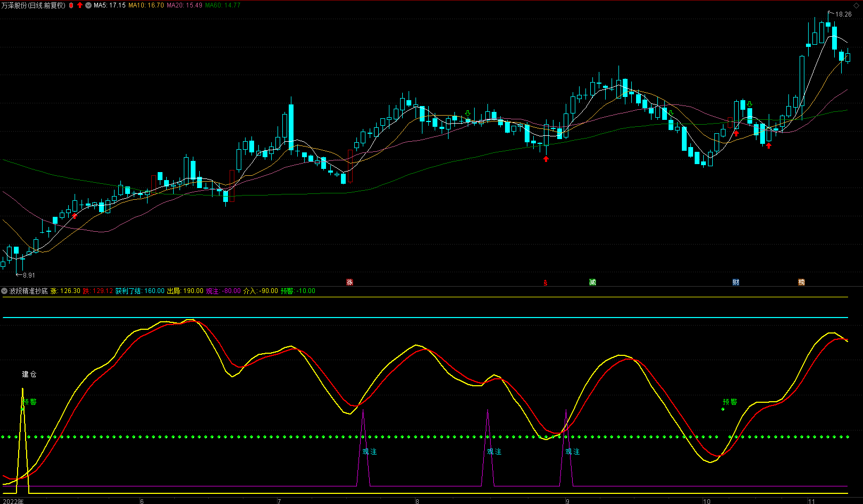The height and width of the screenshot is (504, 863).
Task: Click the red buy arrow under late-August low candle
Action: (546, 158)
